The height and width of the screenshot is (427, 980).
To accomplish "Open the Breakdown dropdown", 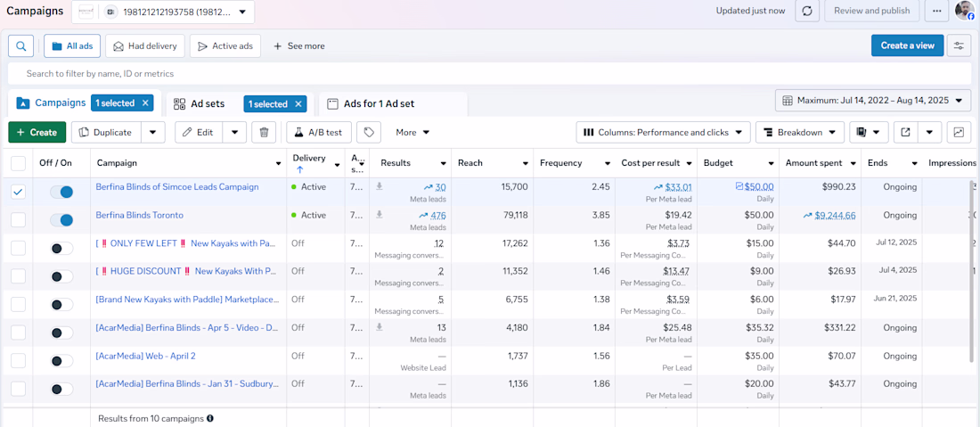I will [x=800, y=133].
